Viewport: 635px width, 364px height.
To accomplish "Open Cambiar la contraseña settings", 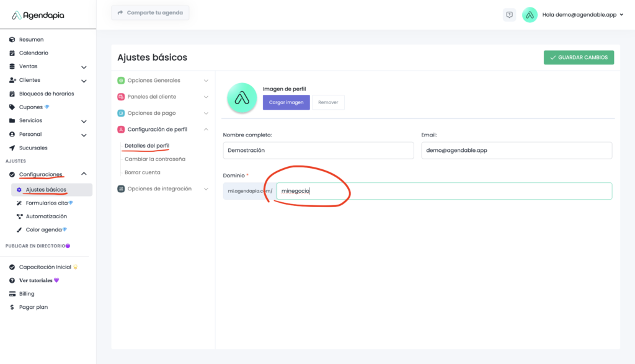I will point(154,159).
